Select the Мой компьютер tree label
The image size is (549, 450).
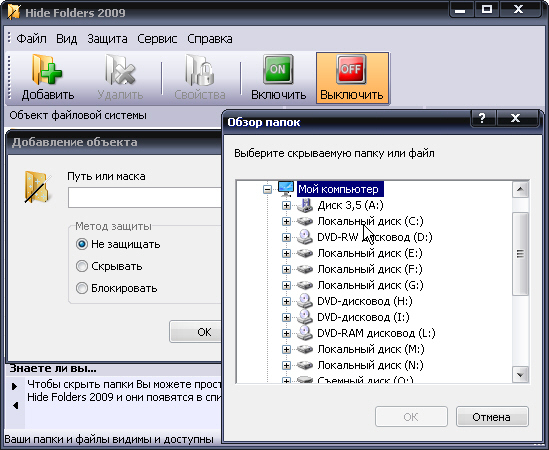coord(340,189)
